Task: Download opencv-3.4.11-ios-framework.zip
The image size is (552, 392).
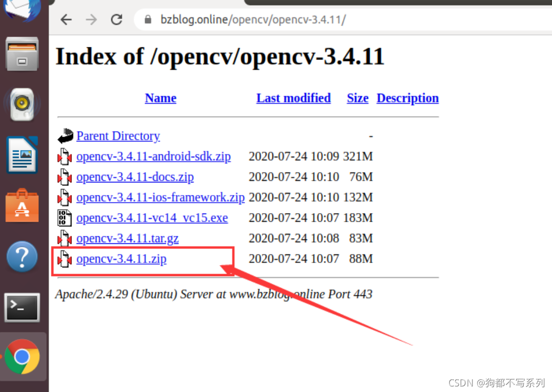Action: [x=160, y=197]
